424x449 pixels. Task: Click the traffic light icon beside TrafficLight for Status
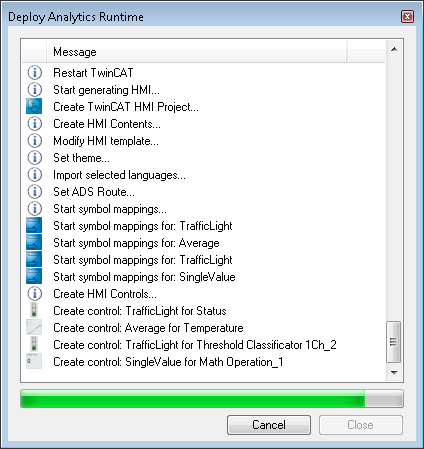pos(34,310)
